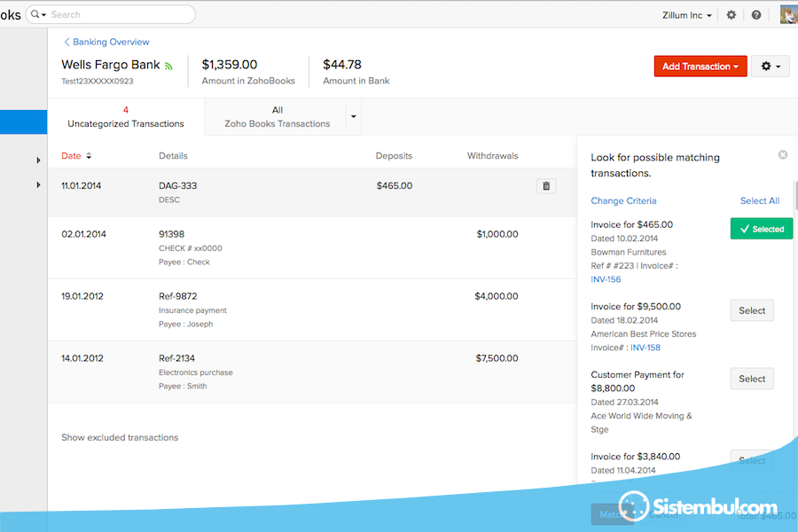Click Show excluded transactions

click(x=120, y=437)
